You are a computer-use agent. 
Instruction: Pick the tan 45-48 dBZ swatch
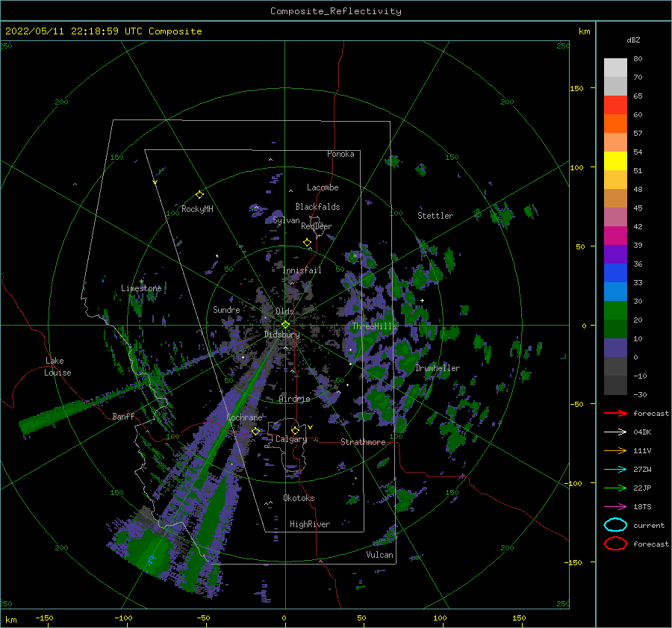click(615, 199)
